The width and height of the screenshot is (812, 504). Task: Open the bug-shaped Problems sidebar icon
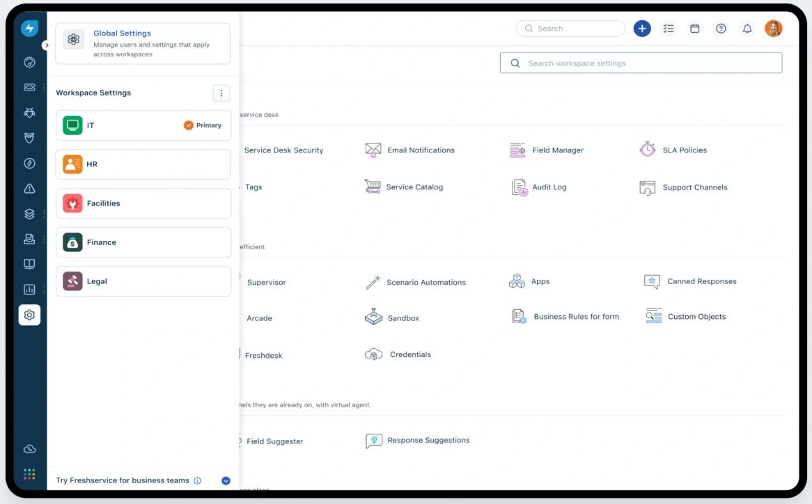29,112
